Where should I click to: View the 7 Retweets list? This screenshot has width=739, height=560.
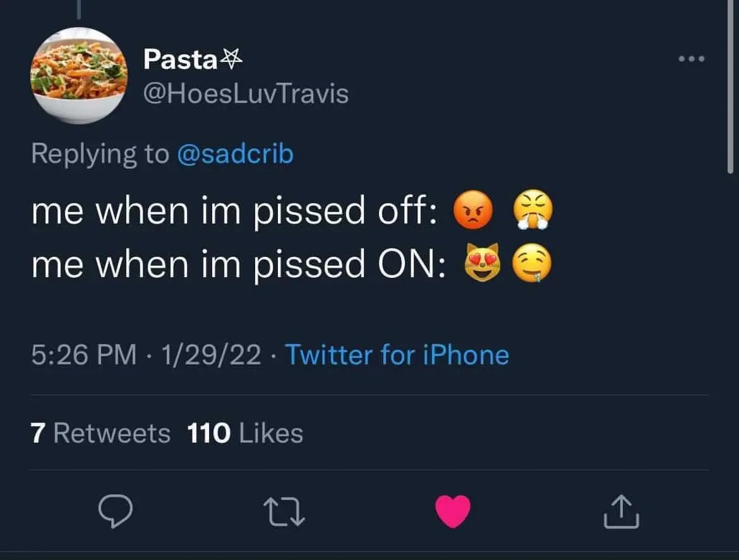[100, 432]
